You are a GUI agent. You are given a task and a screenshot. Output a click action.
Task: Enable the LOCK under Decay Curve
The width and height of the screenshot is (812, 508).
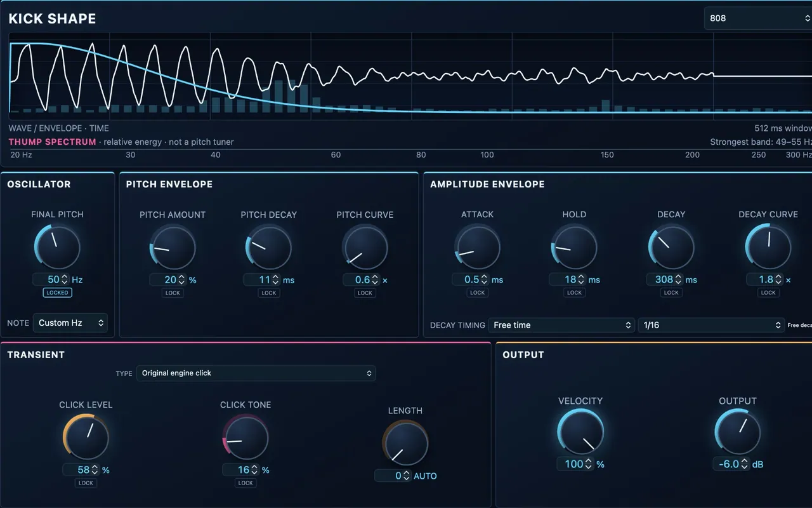coord(768,293)
